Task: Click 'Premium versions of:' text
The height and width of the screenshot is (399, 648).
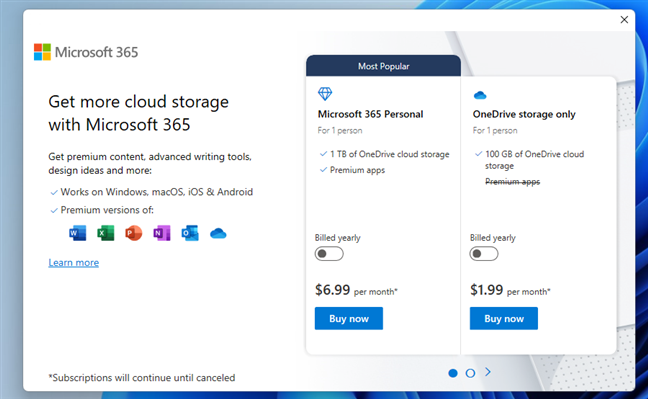Action: (x=107, y=210)
